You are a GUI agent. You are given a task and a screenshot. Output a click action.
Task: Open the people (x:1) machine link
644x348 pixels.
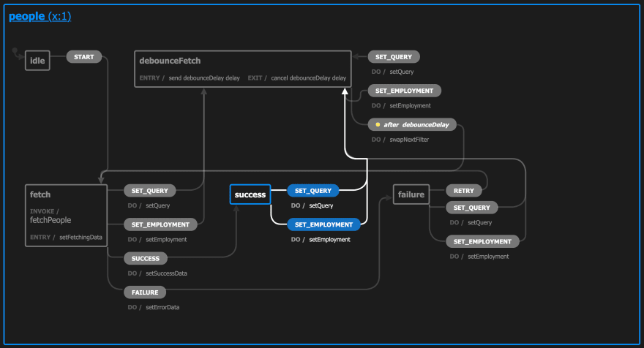click(x=40, y=16)
